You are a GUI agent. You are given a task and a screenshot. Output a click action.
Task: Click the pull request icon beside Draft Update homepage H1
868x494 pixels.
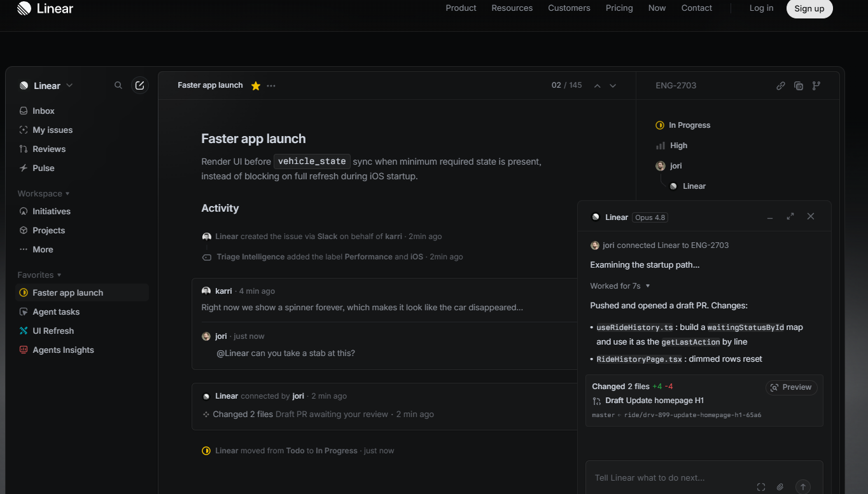tap(596, 401)
